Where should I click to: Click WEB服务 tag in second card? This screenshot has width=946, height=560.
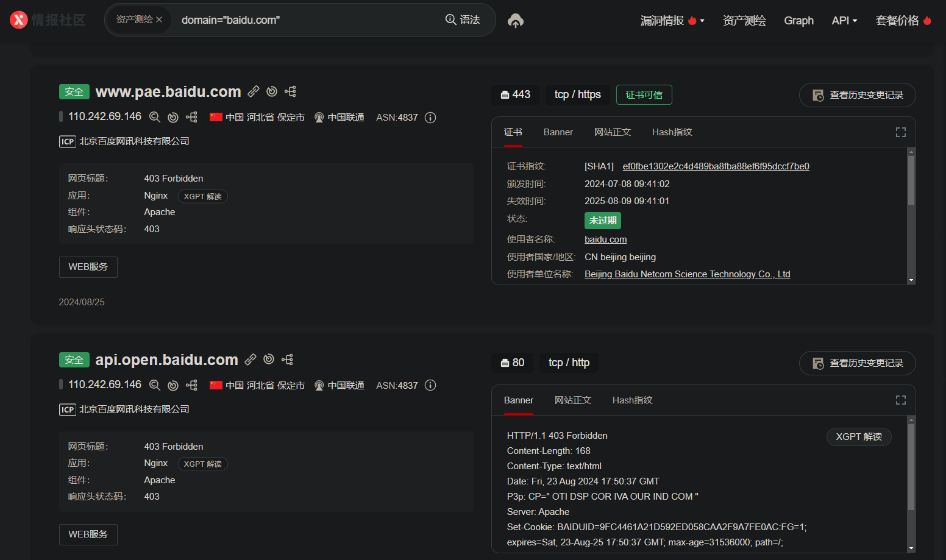88,534
